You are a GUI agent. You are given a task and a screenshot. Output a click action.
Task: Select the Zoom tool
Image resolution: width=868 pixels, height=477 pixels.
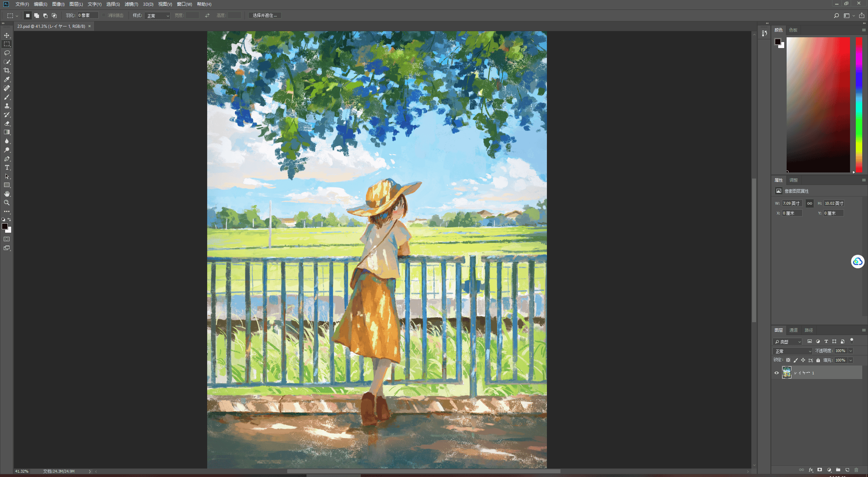[x=7, y=203]
